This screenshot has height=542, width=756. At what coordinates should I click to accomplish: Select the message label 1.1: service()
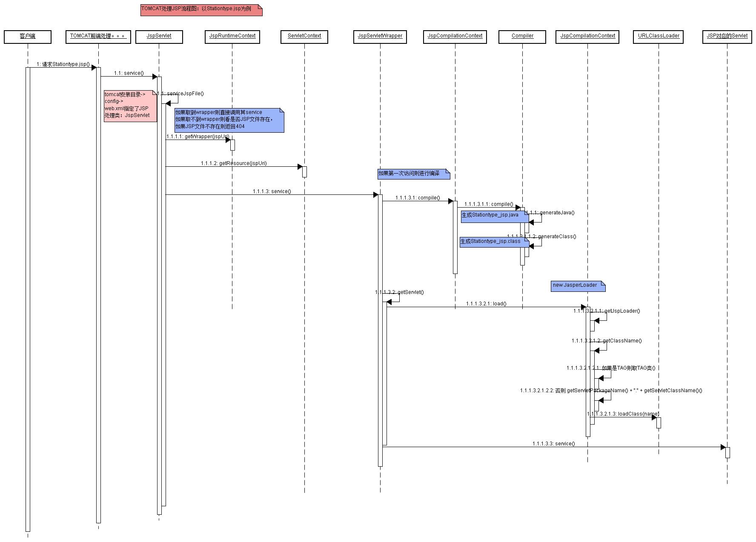tap(129, 73)
